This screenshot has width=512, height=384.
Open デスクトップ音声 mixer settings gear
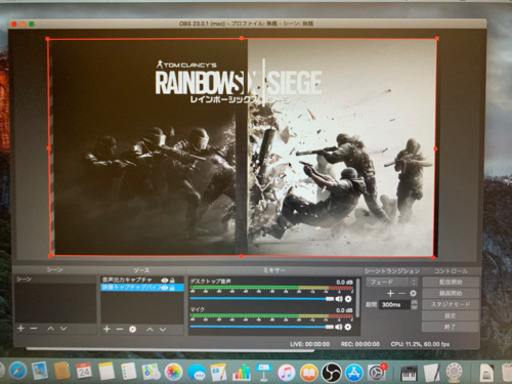click(348, 299)
